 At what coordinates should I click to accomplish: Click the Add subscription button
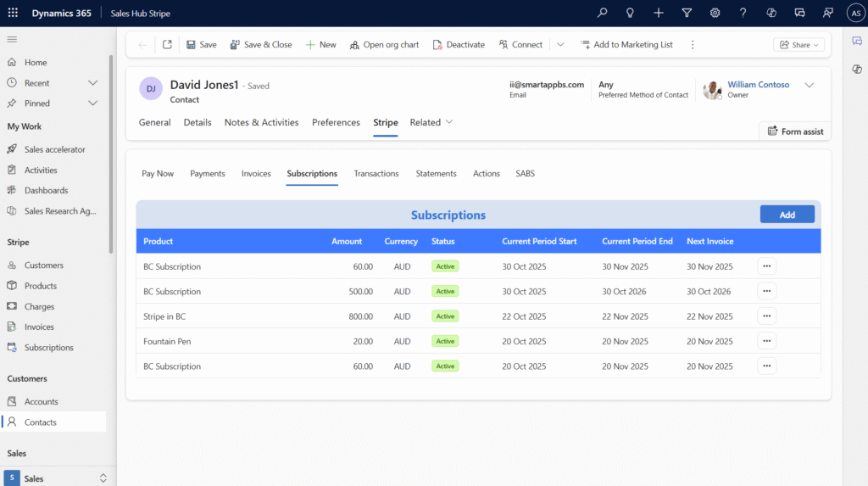787,215
